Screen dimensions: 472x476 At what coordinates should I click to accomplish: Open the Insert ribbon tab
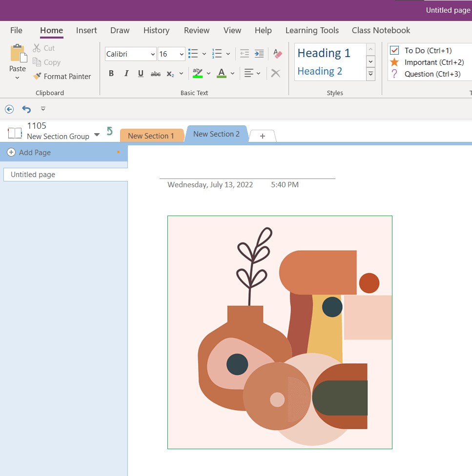click(x=86, y=30)
